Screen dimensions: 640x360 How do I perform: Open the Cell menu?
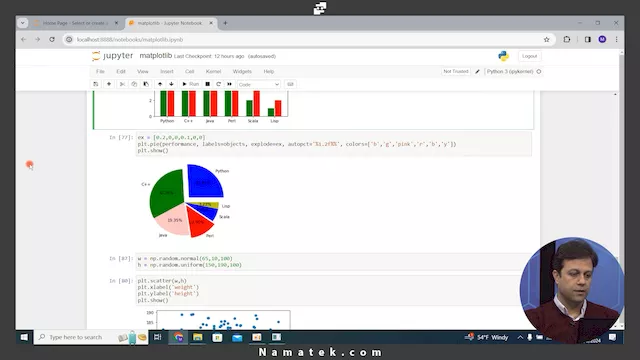pos(189,71)
